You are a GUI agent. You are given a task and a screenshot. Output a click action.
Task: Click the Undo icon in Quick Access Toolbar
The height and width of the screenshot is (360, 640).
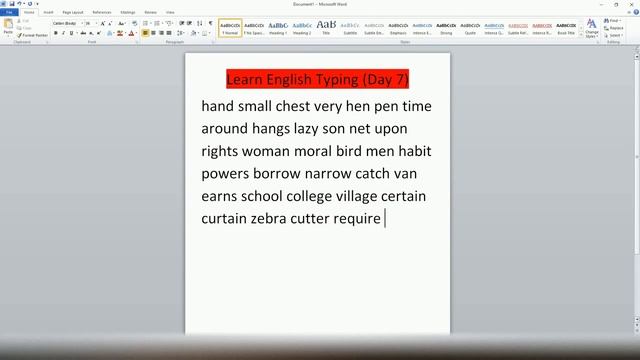[x=19, y=4]
